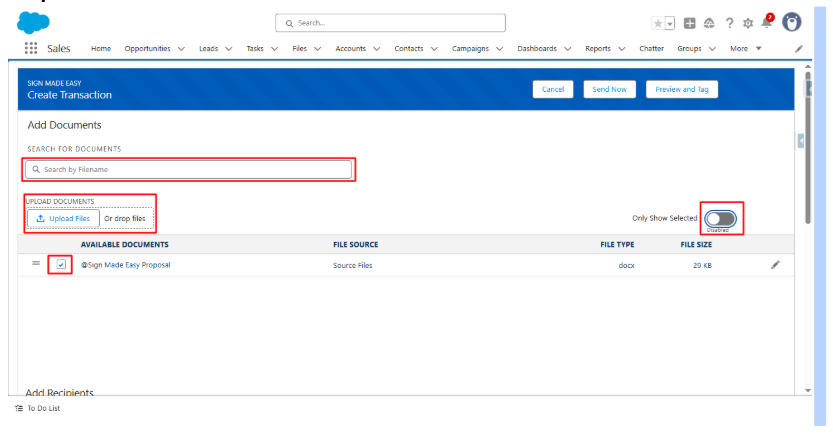Open the Global Actions plus icon

pyautogui.click(x=690, y=23)
